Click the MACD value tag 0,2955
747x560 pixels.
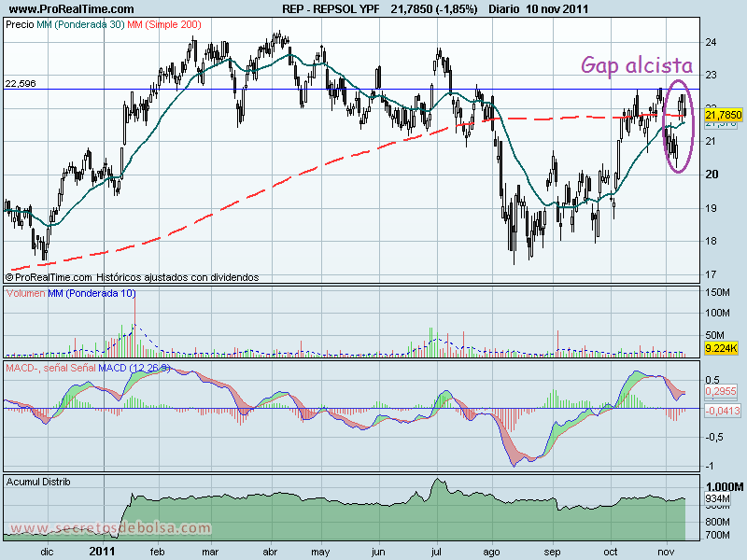[x=721, y=391]
